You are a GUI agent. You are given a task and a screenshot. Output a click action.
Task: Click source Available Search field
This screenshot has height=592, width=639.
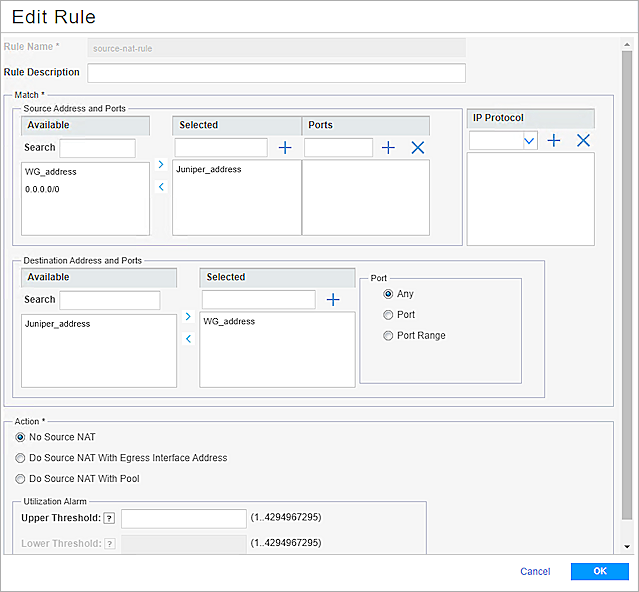pos(97,148)
